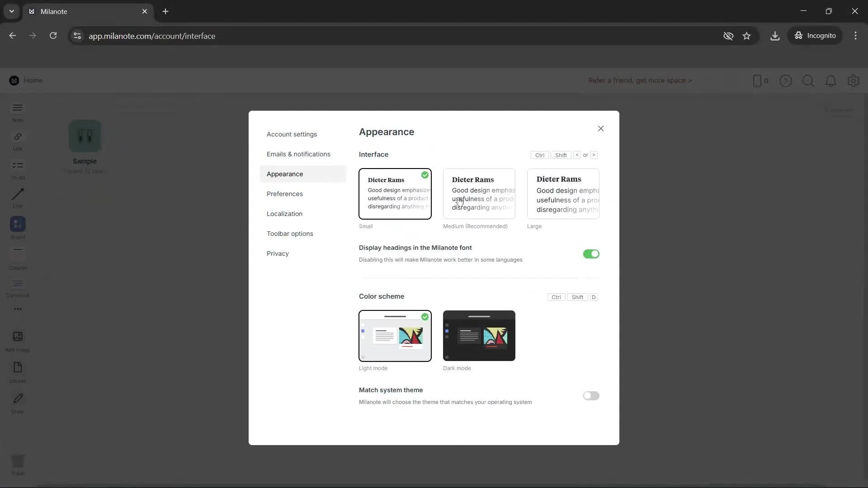Viewport: 868px width, 488px height.
Task: Select the Large interface size
Action: [x=563, y=193]
